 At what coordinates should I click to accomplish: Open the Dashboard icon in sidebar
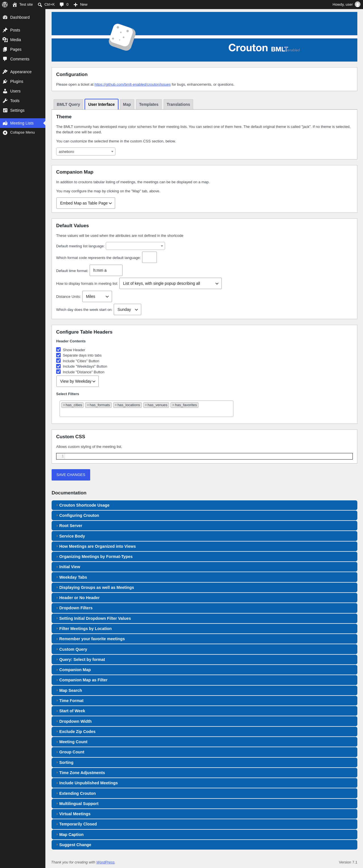point(5,17)
